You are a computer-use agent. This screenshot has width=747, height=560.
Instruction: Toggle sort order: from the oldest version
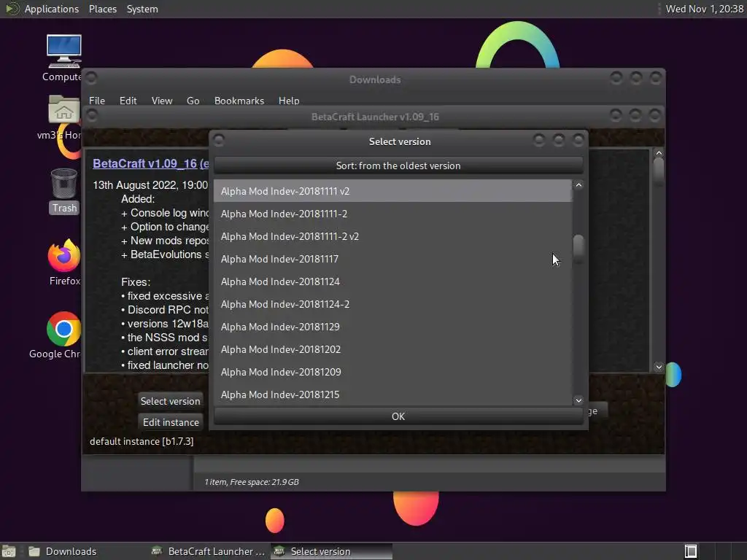(398, 166)
